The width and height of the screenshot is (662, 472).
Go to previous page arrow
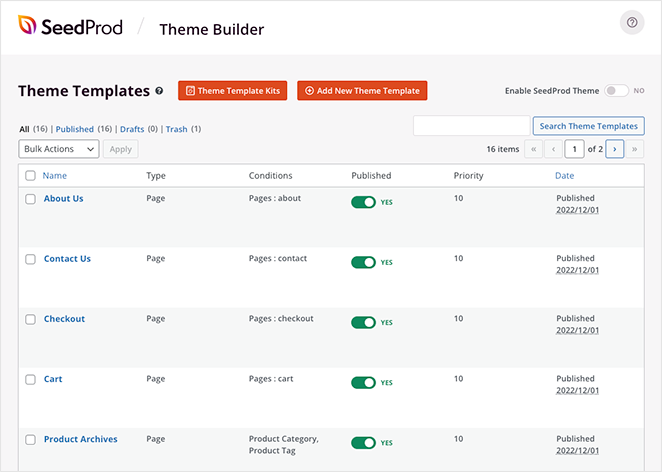point(553,149)
